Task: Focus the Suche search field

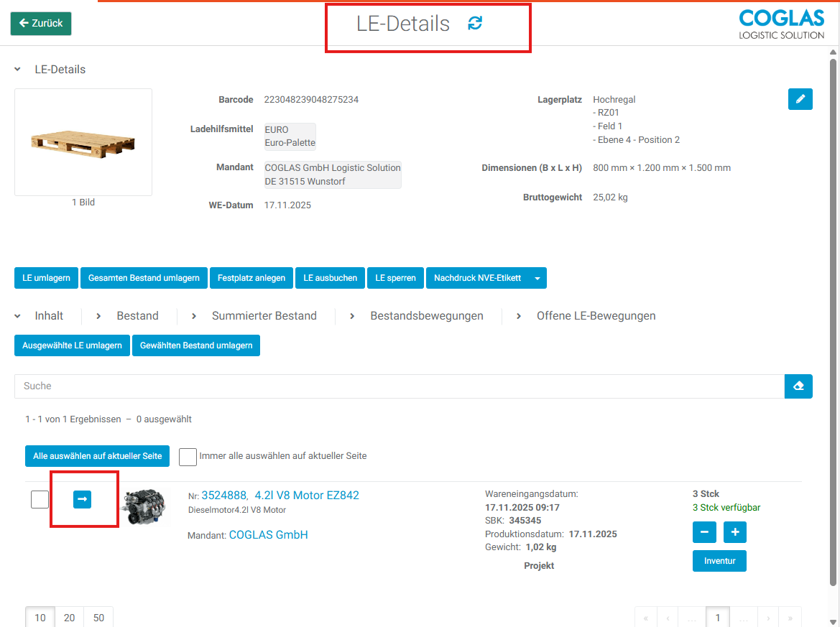Action: [x=400, y=386]
